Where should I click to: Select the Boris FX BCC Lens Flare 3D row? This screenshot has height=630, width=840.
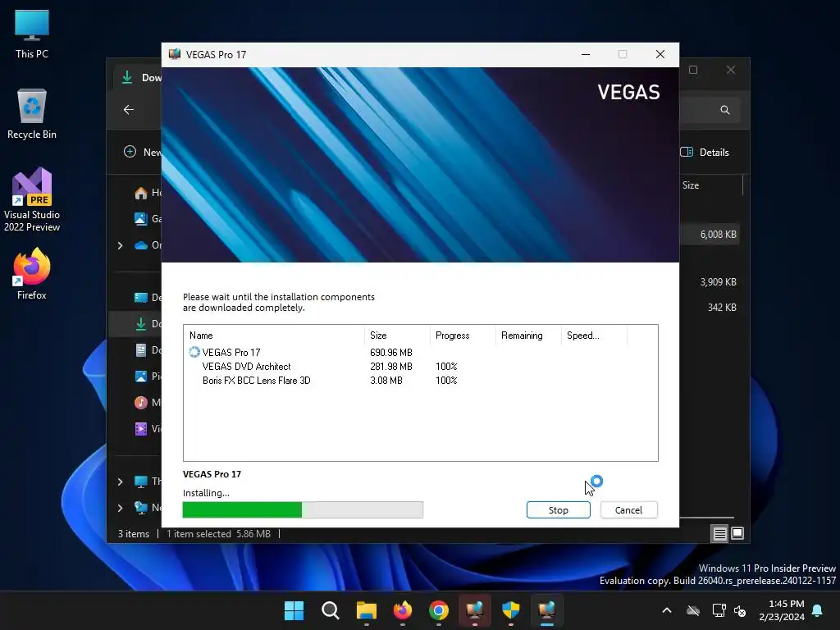coord(420,381)
